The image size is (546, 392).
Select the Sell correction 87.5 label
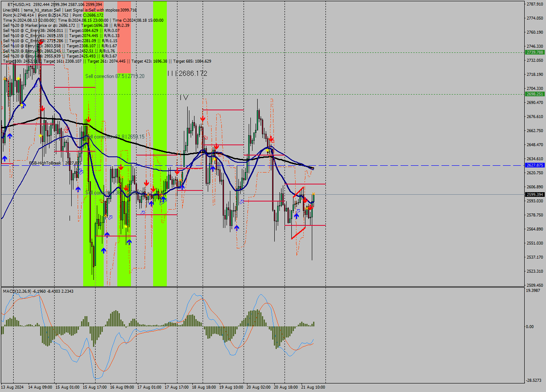[115, 76]
